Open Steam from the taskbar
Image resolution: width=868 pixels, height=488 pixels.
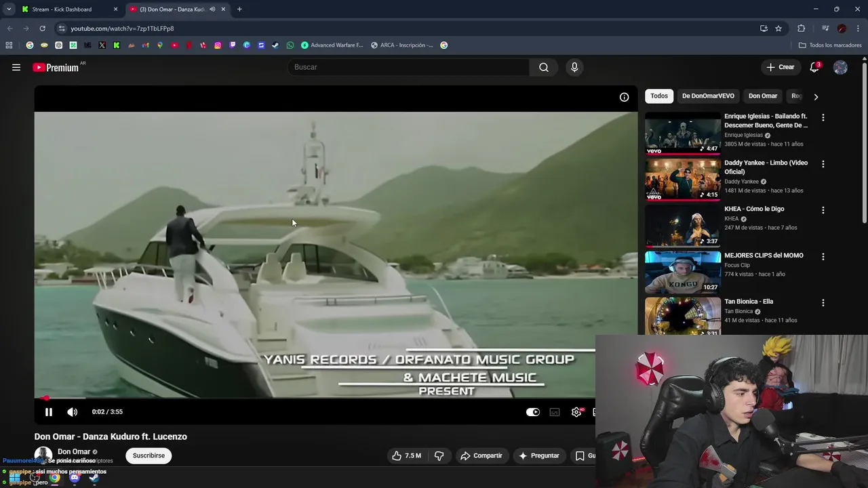pyautogui.click(x=94, y=477)
